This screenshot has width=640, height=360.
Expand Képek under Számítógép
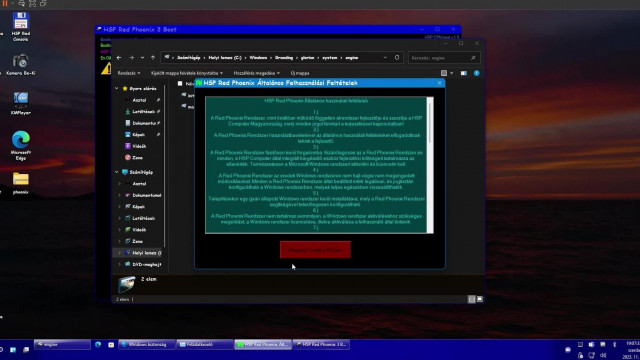(x=120, y=207)
